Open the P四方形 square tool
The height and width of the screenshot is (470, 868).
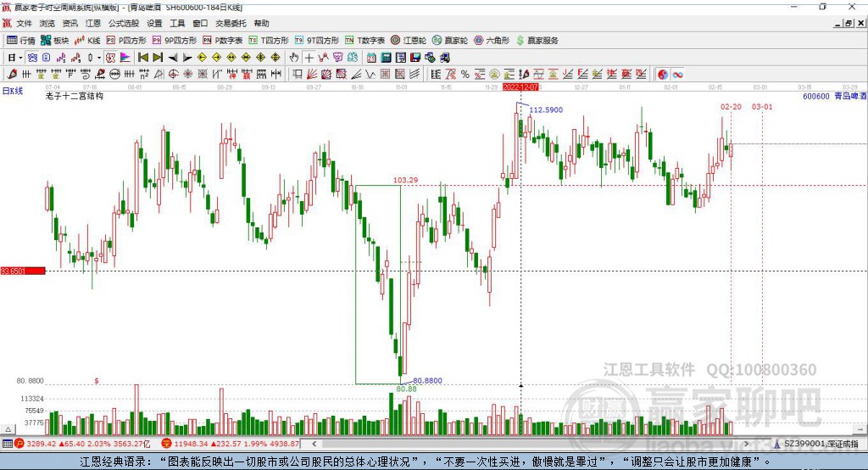tap(126, 41)
